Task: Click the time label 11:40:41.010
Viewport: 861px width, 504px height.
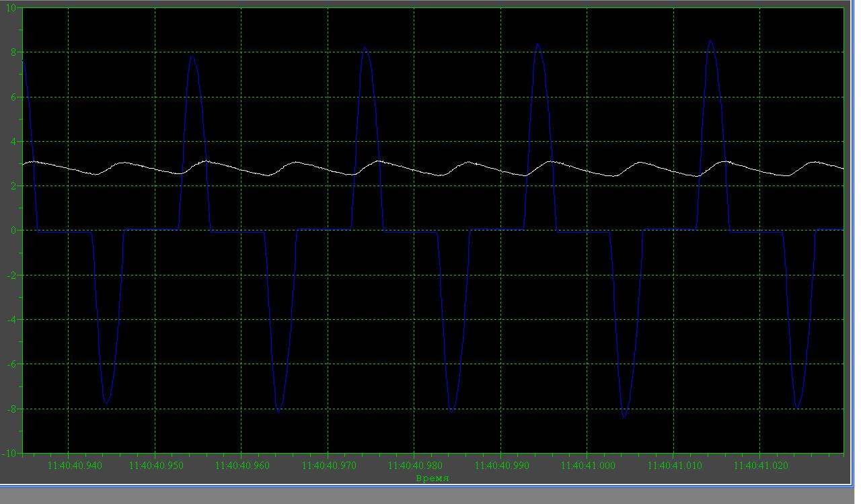Action: click(x=673, y=465)
